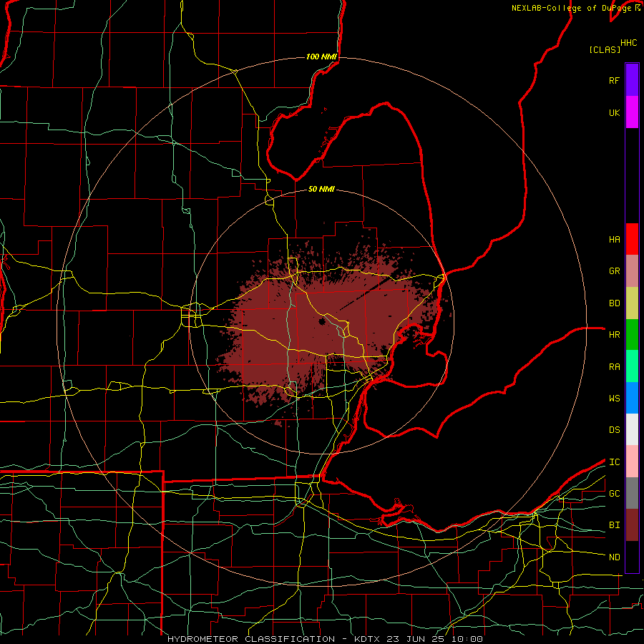Click the GR legend label

pyautogui.click(x=614, y=271)
